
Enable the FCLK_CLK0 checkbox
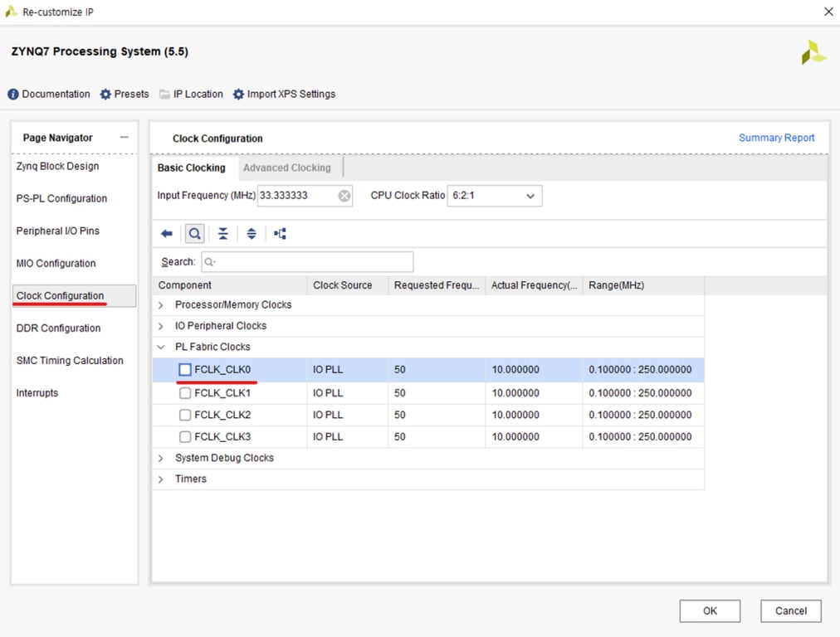click(x=185, y=370)
